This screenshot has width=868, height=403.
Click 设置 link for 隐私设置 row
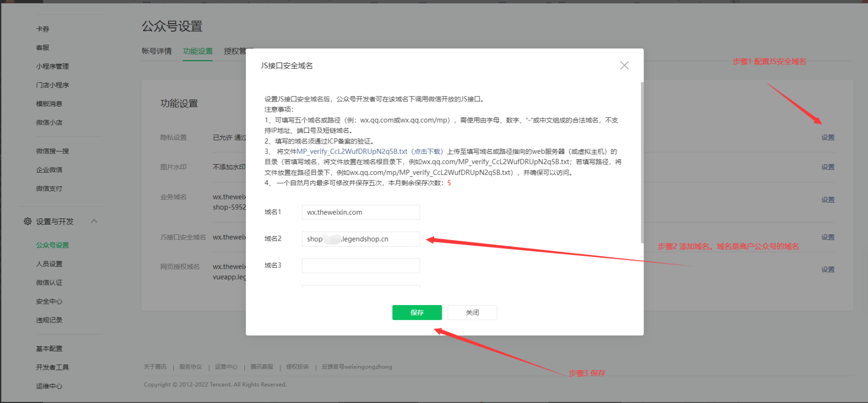coord(828,137)
